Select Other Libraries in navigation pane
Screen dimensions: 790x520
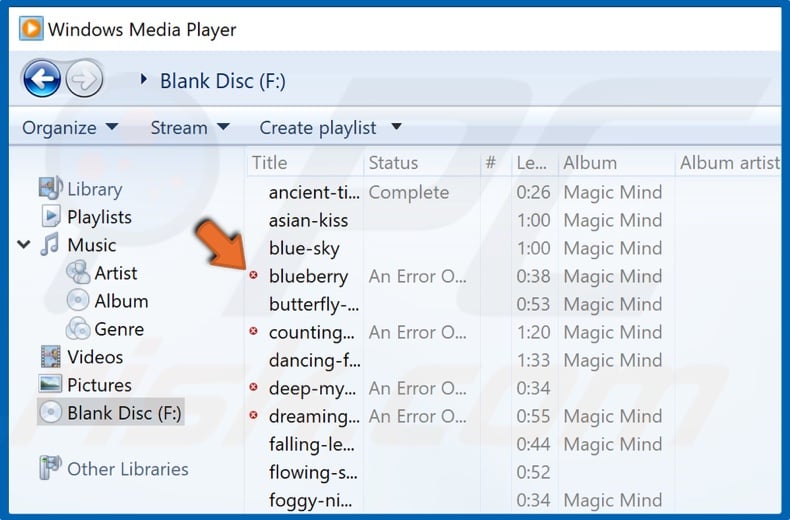pos(128,469)
